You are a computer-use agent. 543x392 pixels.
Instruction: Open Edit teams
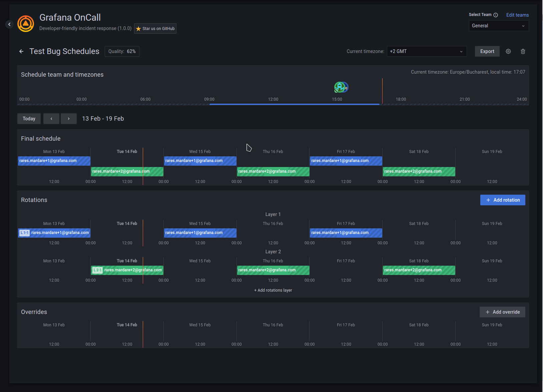(x=517, y=15)
